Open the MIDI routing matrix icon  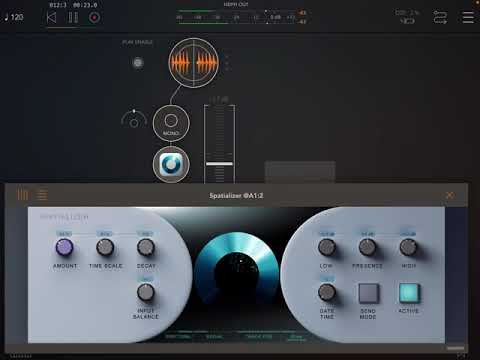(440, 17)
